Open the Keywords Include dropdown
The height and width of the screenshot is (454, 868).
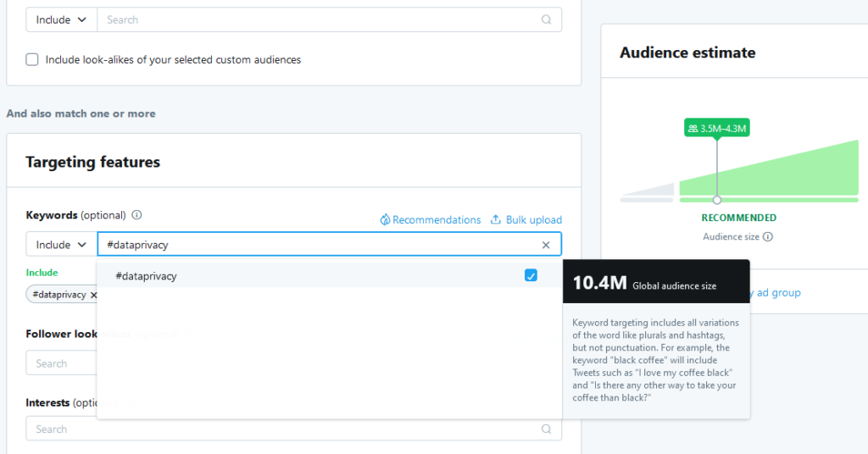[x=61, y=245]
